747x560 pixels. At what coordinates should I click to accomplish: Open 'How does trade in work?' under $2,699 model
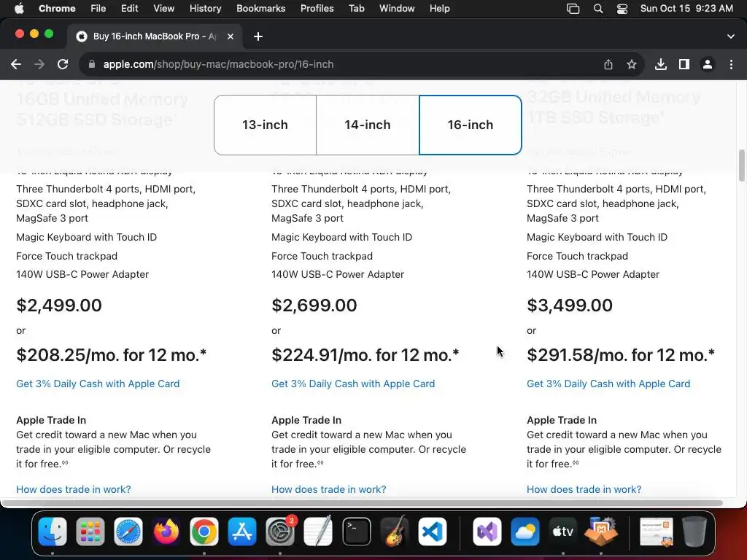(329, 489)
